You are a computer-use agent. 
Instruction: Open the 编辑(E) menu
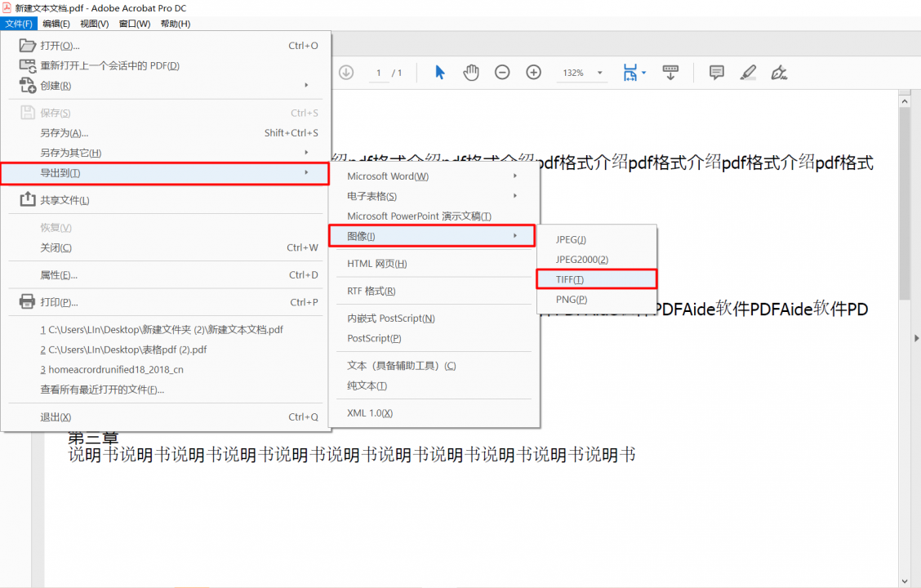56,24
